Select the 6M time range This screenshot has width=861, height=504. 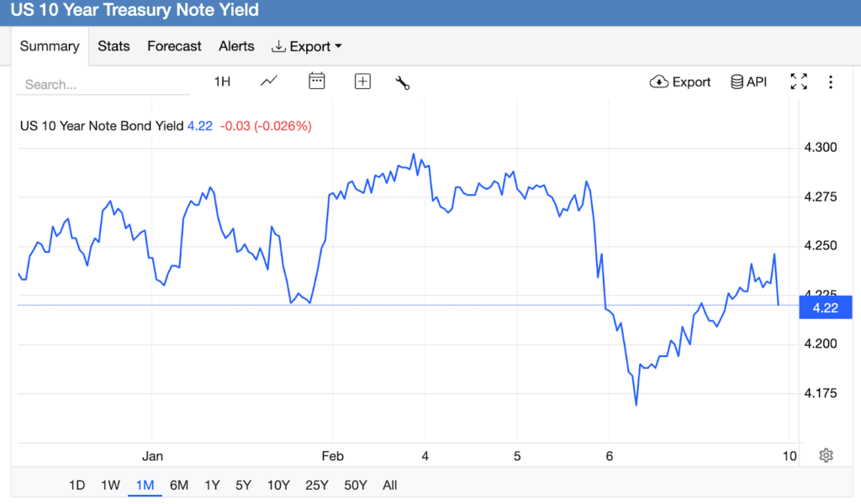click(x=178, y=485)
